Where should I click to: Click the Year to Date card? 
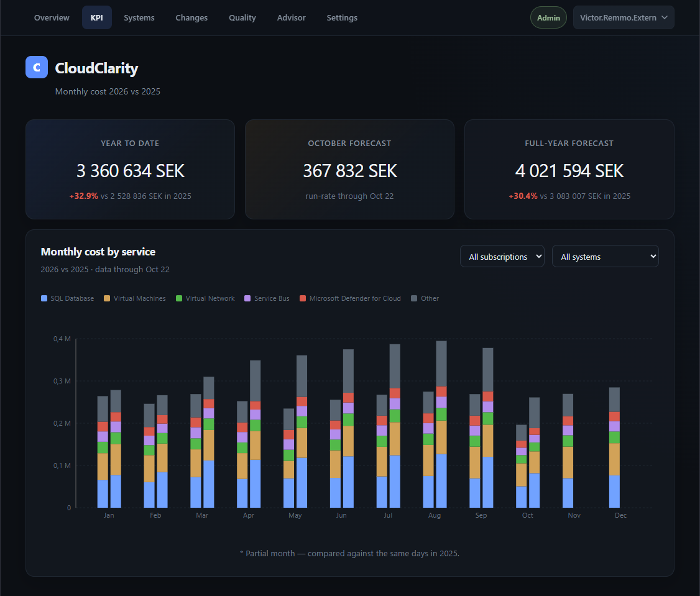131,169
